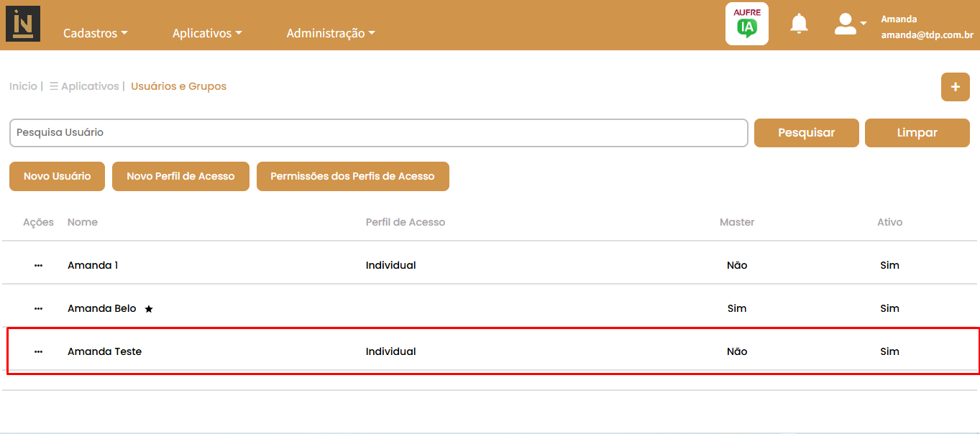Screen dimensions: 980x434
Task: Open the AUFRE IA chat assistant
Action: coord(746,24)
